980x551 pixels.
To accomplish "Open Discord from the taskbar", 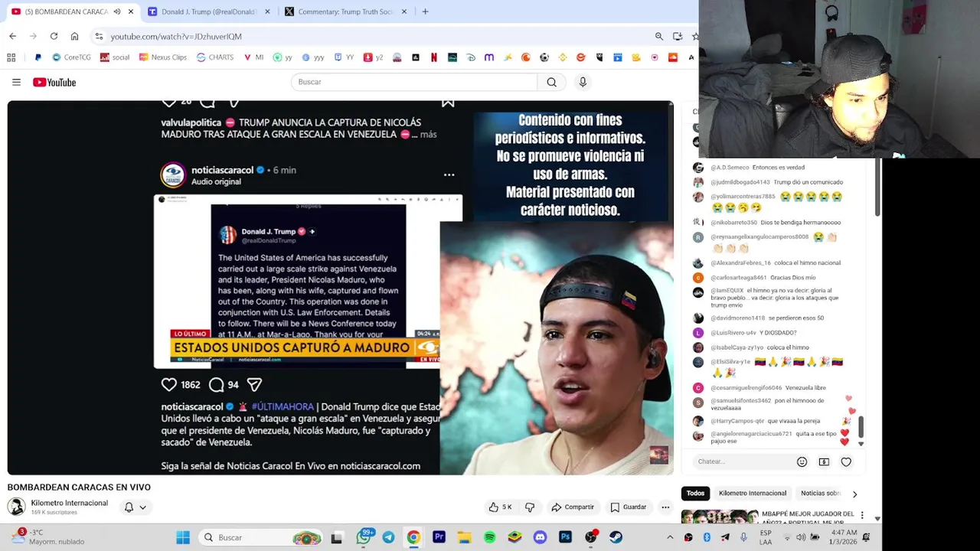I will point(540,537).
